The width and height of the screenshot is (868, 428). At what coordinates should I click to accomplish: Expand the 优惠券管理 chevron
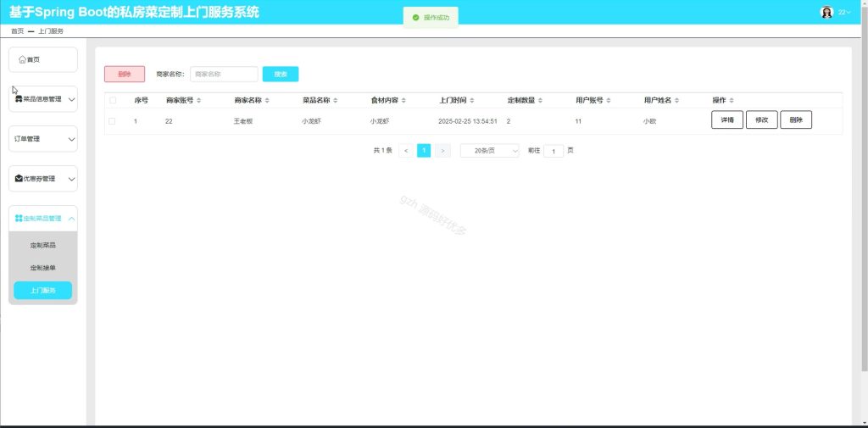point(71,179)
